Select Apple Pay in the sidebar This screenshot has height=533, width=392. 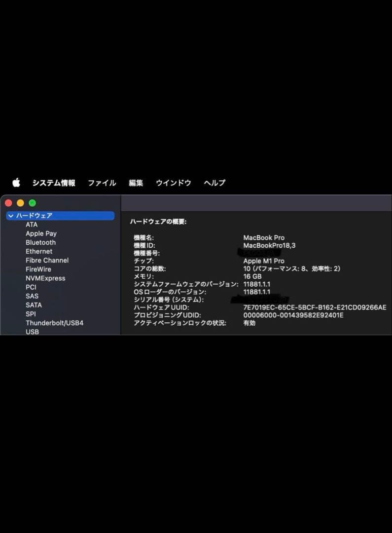coord(41,233)
